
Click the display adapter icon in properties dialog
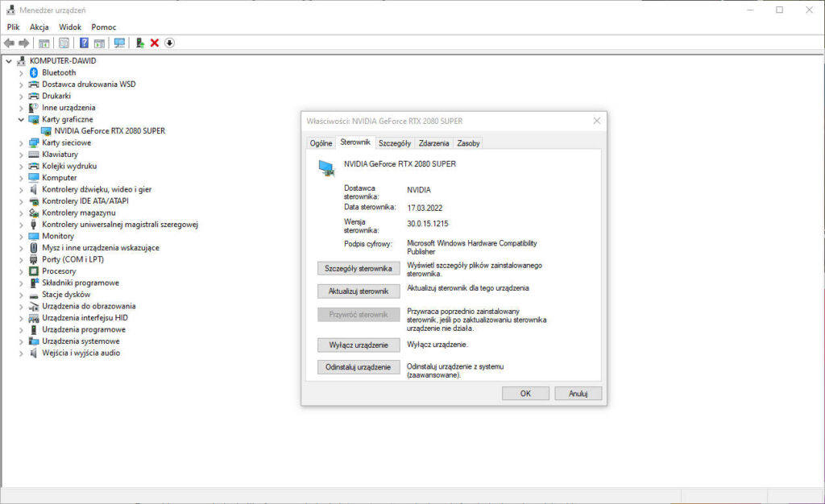(327, 168)
